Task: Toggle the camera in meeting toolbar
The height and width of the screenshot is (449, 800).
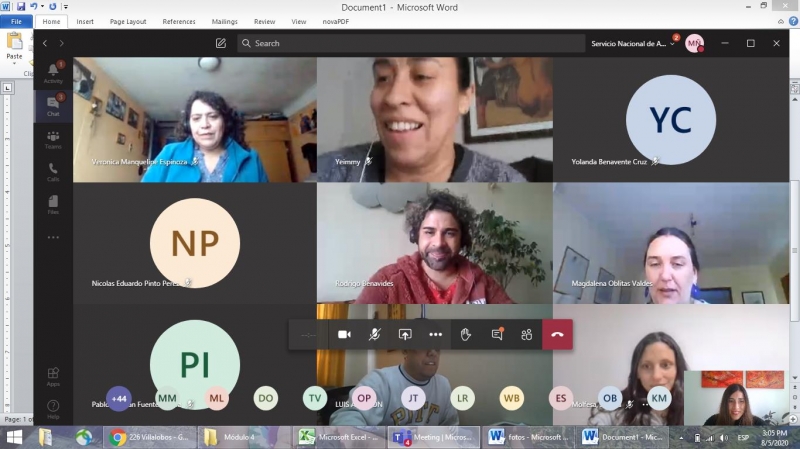Action: tap(344, 335)
